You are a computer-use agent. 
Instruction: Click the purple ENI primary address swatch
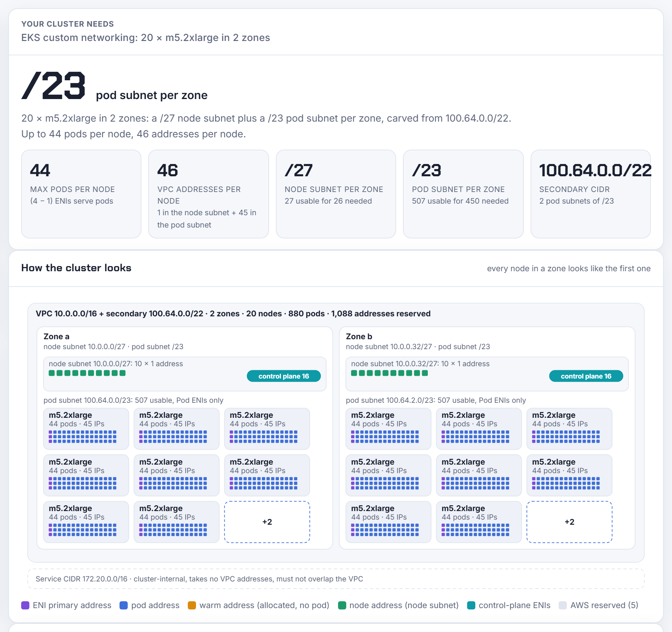click(25, 605)
